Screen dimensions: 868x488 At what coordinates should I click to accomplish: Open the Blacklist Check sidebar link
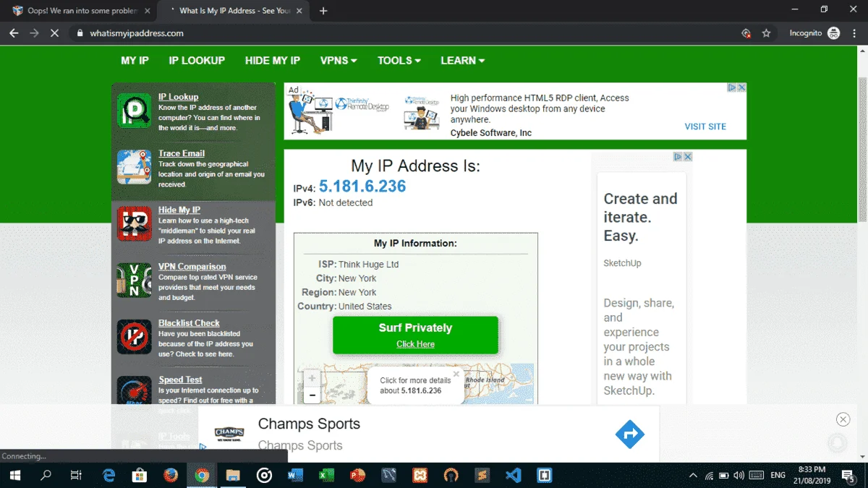tap(189, 323)
